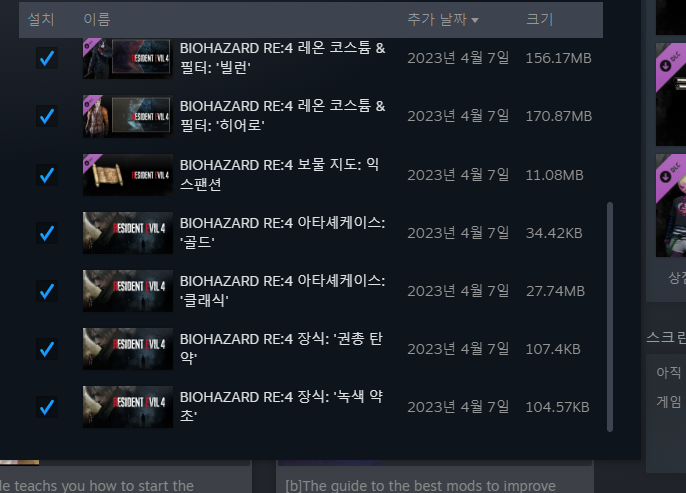Uncheck install box for Leon costume 'Villain' DLC
686x493 pixels.
point(47,58)
